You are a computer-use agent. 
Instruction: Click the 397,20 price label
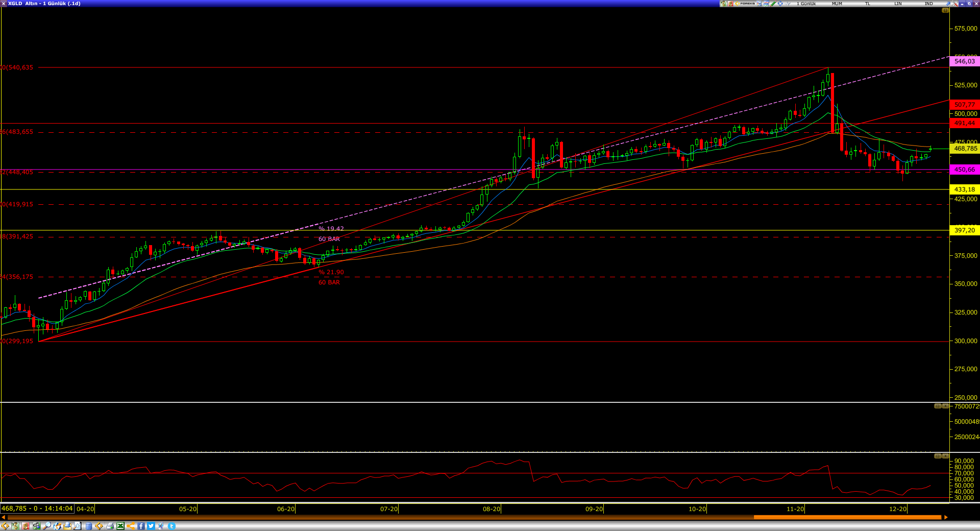(x=965, y=230)
